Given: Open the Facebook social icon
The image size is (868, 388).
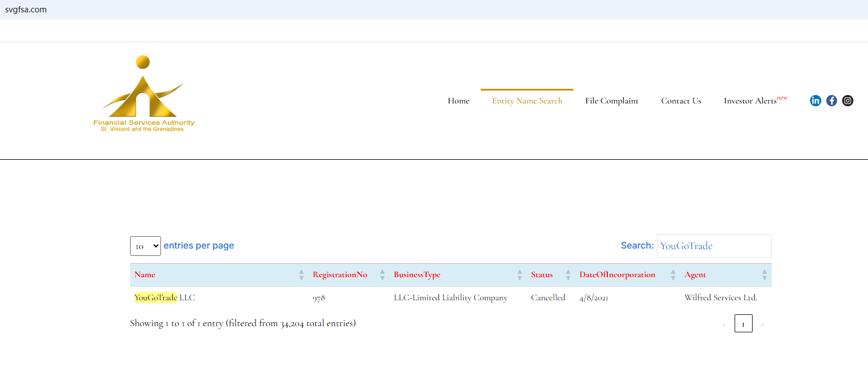Looking at the screenshot, I should [831, 101].
